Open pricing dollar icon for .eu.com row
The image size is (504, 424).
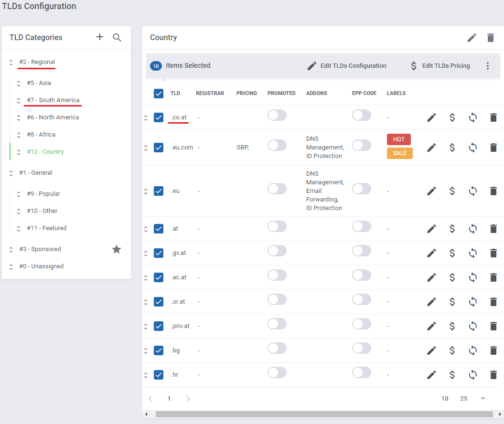click(x=452, y=148)
